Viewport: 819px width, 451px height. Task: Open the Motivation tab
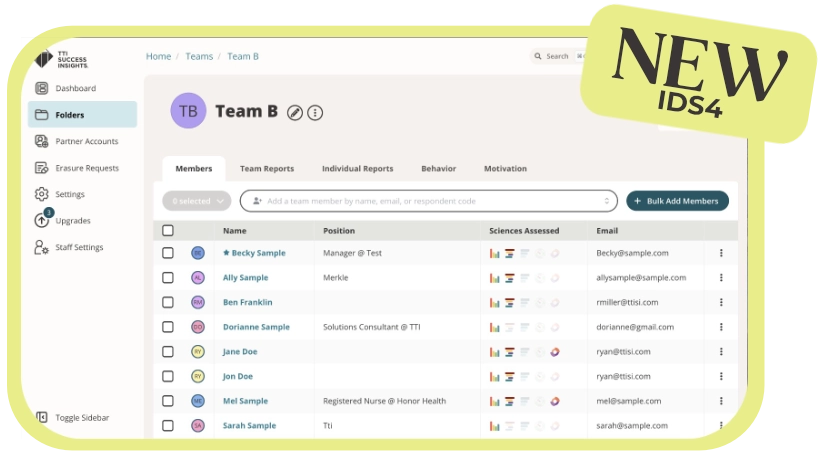[505, 168]
